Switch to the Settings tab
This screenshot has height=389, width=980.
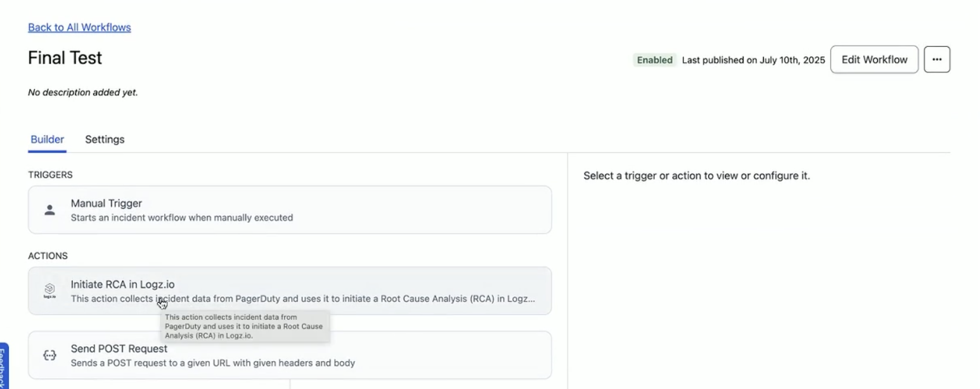click(x=105, y=140)
